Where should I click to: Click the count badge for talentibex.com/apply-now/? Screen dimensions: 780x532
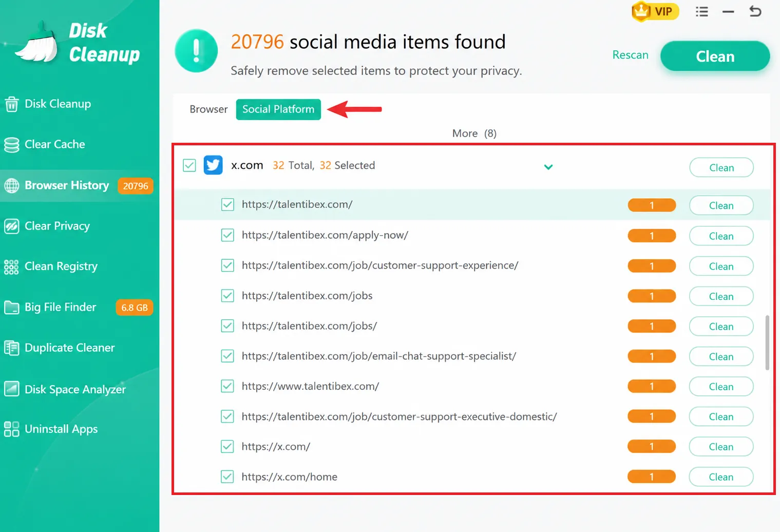click(x=652, y=236)
